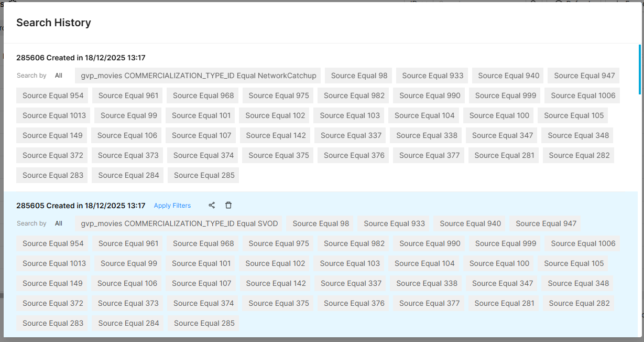Open the 285606 search history entry header

(x=81, y=58)
